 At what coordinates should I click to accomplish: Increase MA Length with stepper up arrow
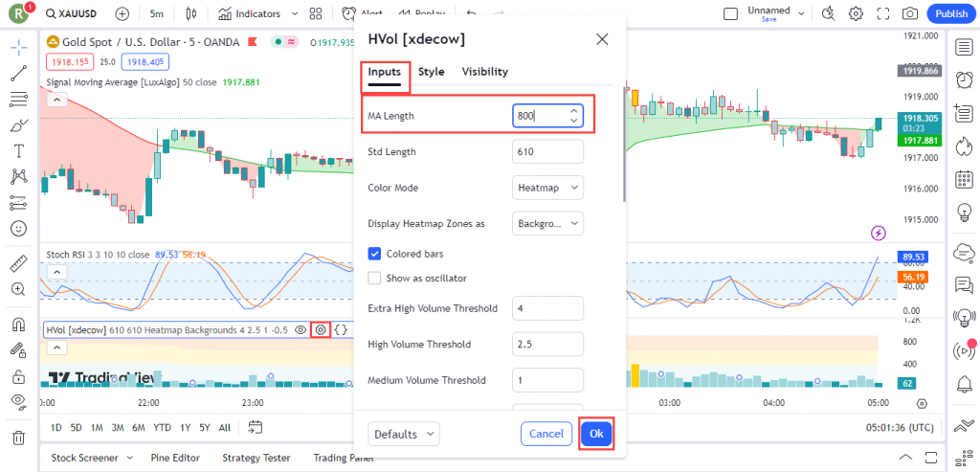tap(574, 111)
